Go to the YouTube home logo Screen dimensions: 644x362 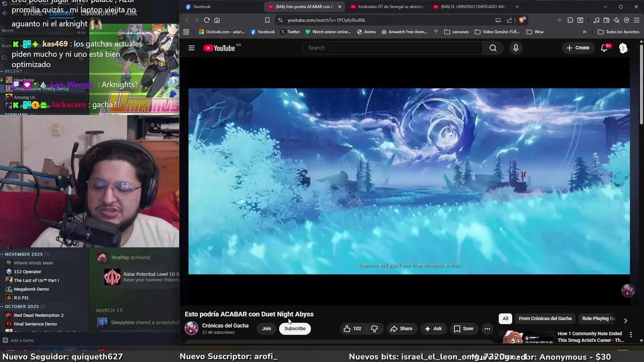click(x=219, y=48)
